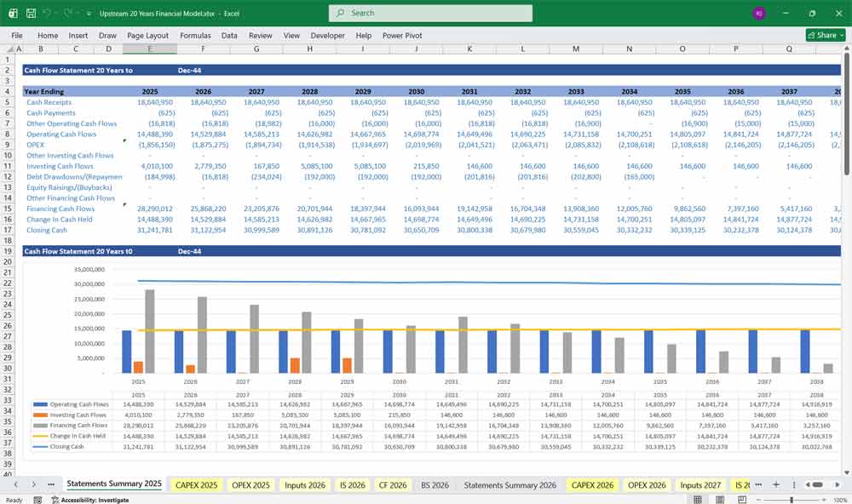The width and height of the screenshot is (852, 504).
Task: Switch to the Formulas ribbon tab
Action: tap(195, 35)
